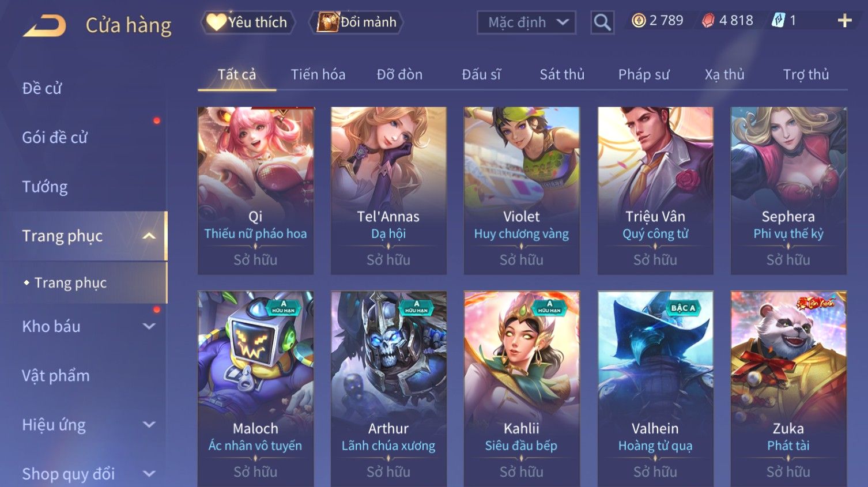Switch to the Sát thủ tab

[x=562, y=74]
